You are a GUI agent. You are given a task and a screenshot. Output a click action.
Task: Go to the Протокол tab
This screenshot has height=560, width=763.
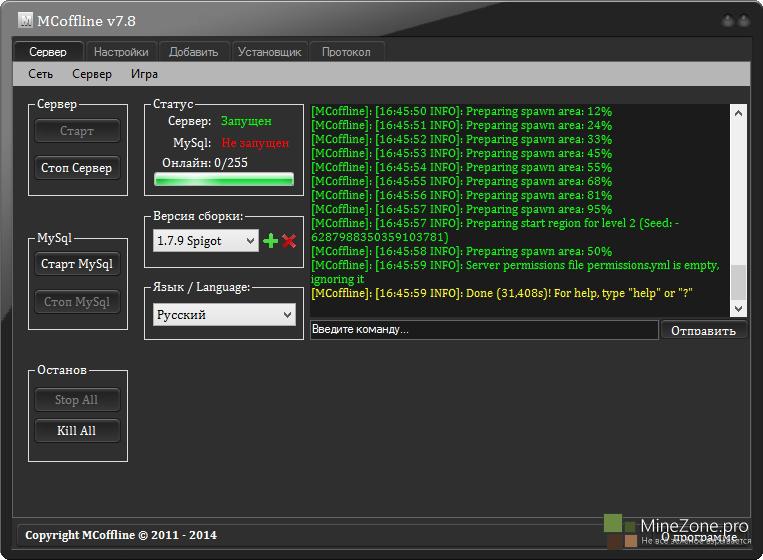click(346, 52)
